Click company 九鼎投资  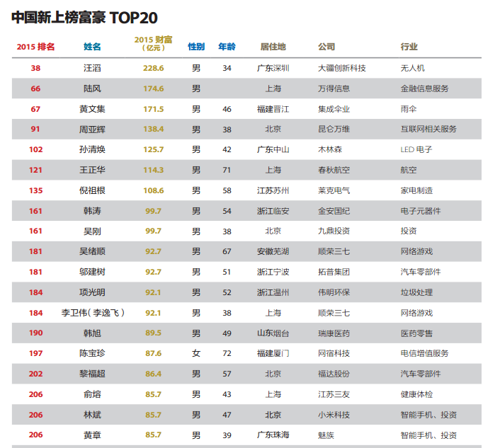coord(334,231)
